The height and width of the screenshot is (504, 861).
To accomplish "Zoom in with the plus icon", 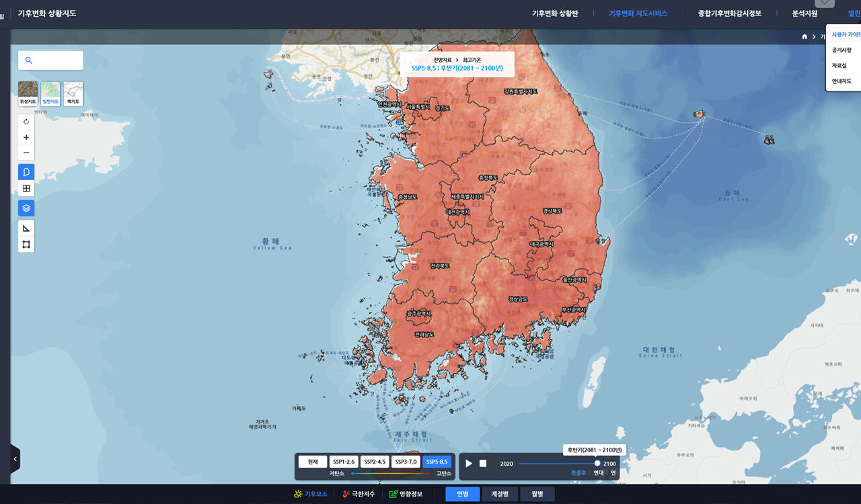I will (26, 137).
